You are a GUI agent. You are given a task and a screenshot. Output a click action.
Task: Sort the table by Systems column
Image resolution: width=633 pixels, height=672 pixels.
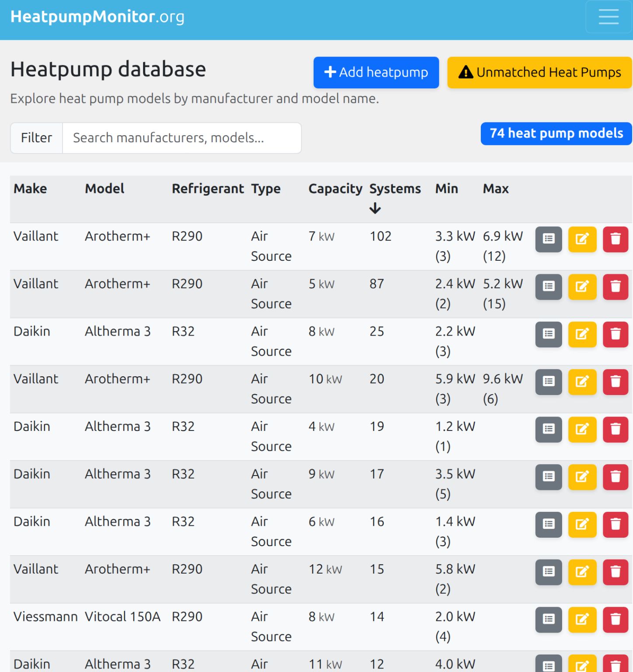tap(395, 189)
